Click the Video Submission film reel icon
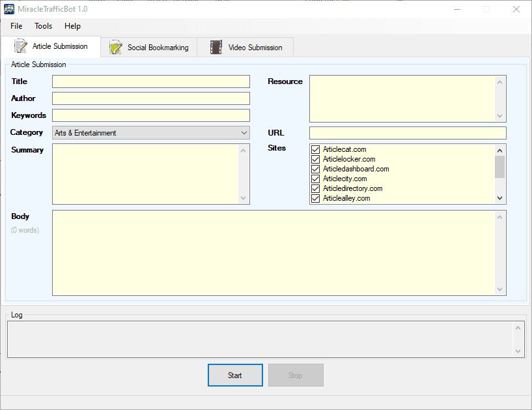Viewport: 532px width, 410px height. (216, 47)
